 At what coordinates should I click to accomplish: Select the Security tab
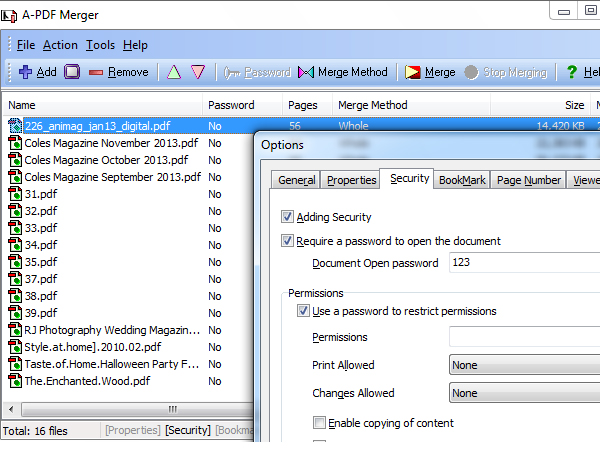click(409, 178)
